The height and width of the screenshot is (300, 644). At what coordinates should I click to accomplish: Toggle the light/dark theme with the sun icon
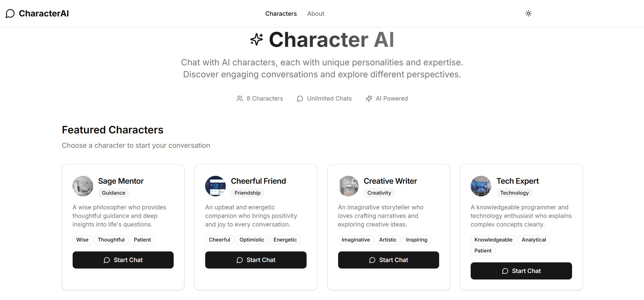pyautogui.click(x=528, y=13)
